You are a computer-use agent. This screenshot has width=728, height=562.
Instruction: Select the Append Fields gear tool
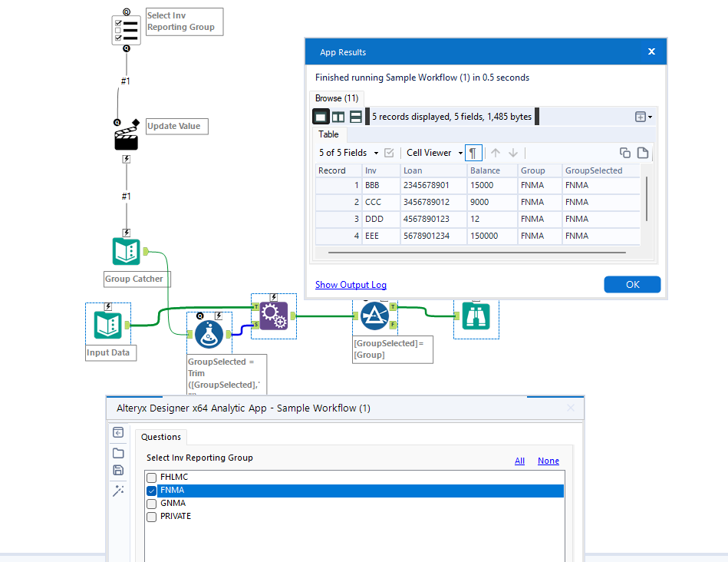(273, 316)
